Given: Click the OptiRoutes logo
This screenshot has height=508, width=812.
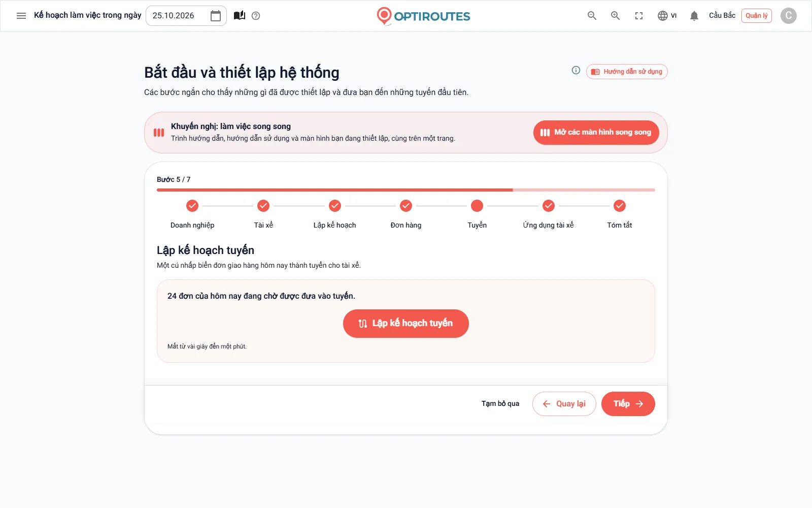Looking at the screenshot, I should (423, 16).
